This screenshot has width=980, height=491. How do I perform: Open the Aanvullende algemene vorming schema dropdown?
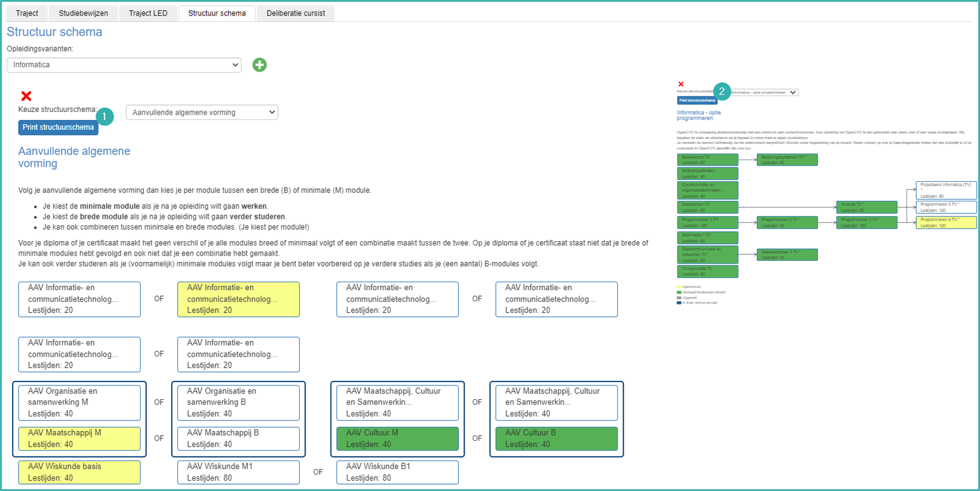point(202,113)
